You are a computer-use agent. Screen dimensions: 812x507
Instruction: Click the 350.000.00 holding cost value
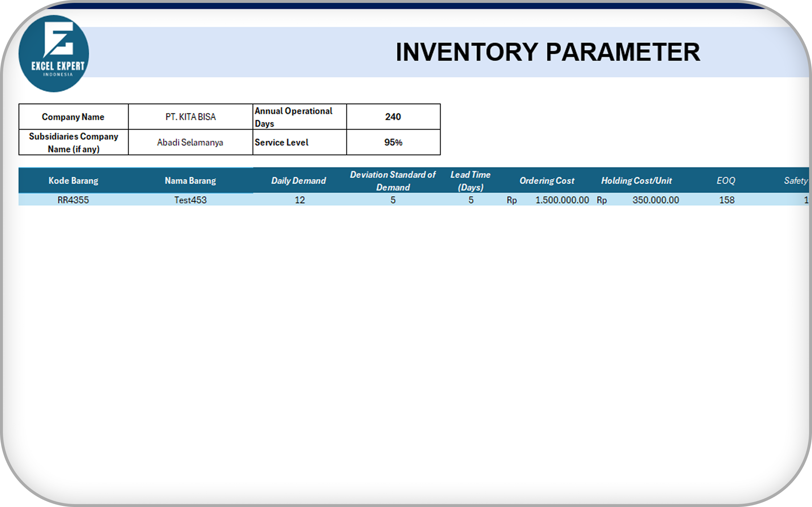(x=655, y=200)
